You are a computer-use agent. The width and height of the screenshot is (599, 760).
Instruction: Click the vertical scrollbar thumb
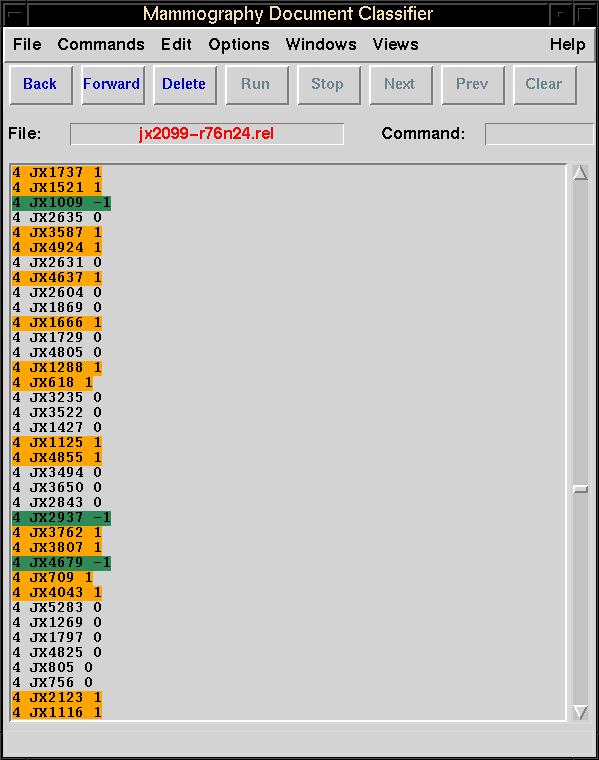click(580, 489)
